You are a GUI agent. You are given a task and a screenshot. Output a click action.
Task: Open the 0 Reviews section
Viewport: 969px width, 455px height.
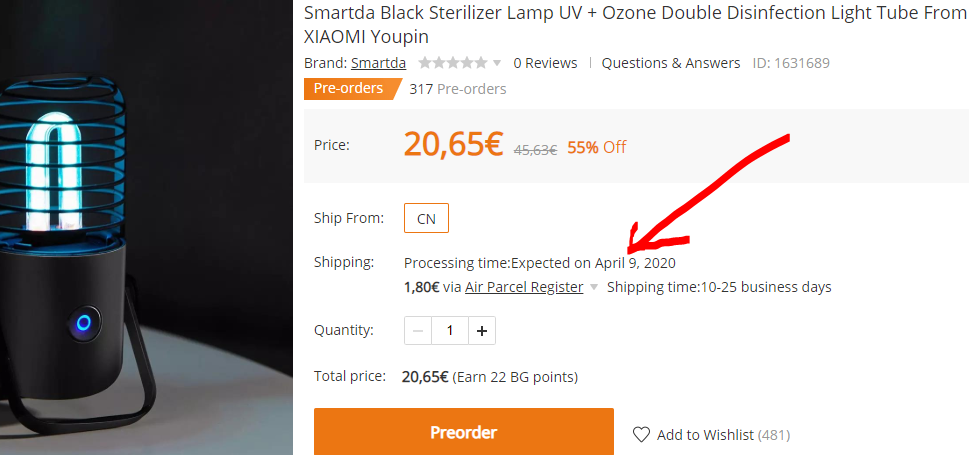[545, 63]
